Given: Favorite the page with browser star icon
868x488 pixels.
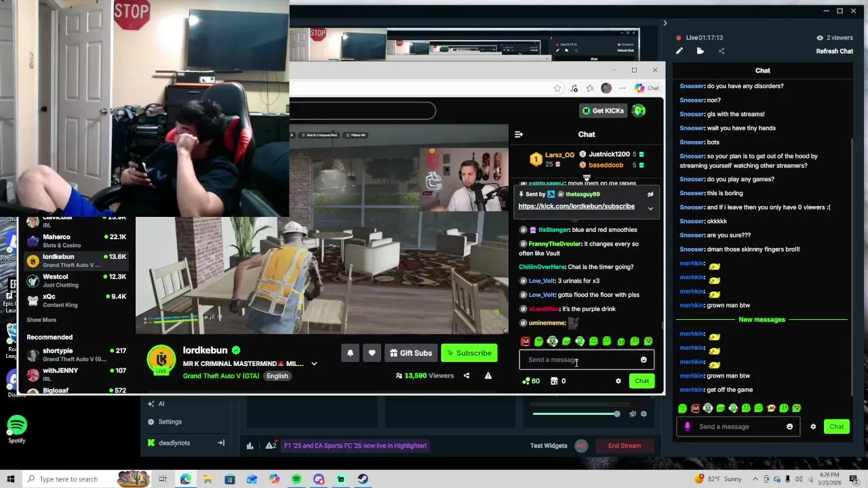Looking at the screenshot, I should [557, 88].
